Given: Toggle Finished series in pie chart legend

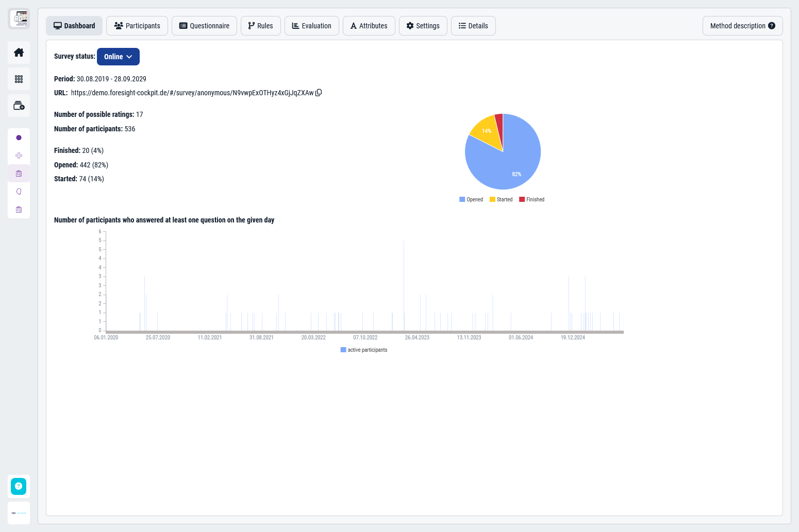Looking at the screenshot, I should (x=531, y=200).
